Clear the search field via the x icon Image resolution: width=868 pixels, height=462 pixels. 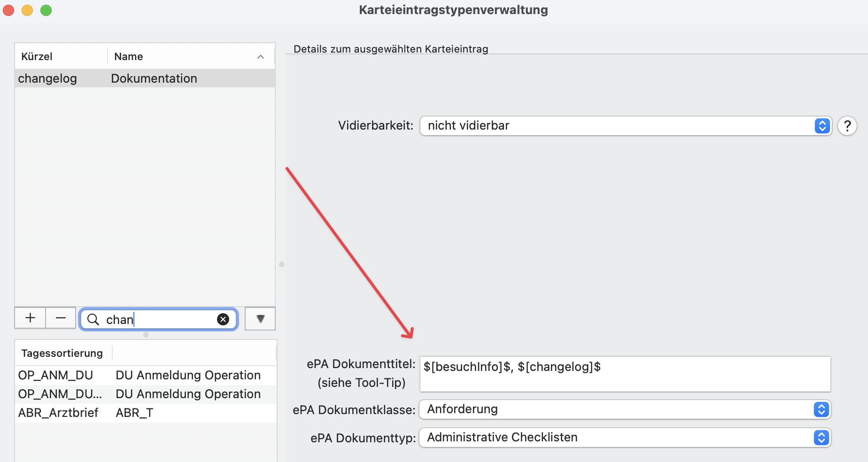223,319
